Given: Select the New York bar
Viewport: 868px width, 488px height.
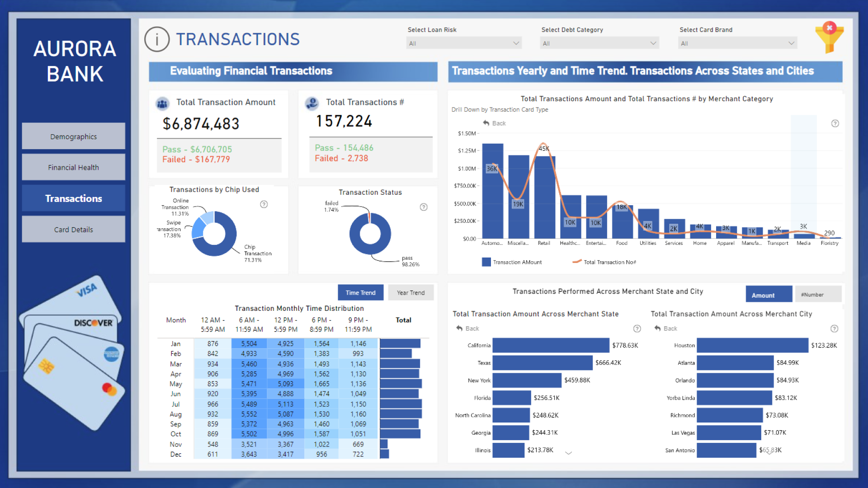Looking at the screenshot, I should pos(527,380).
